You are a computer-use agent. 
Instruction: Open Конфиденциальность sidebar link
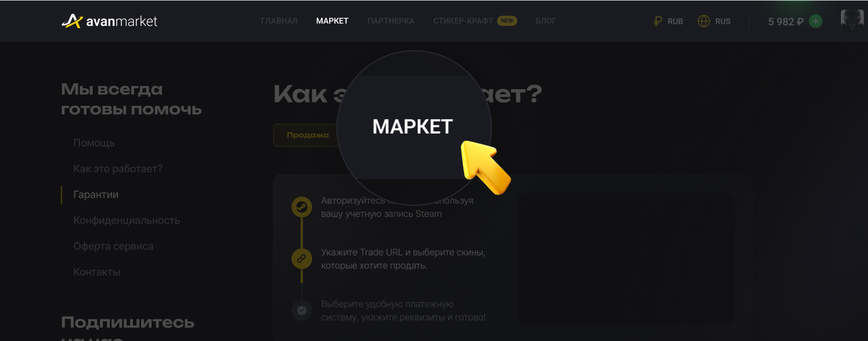click(x=127, y=221)
